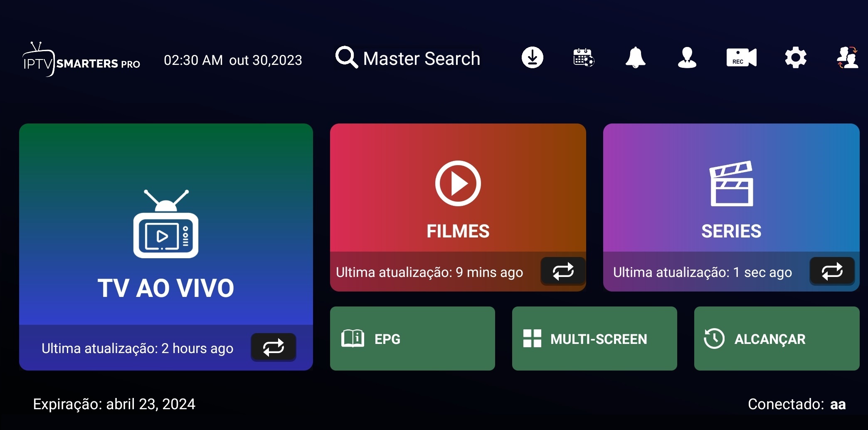Open the sports calendar guide icon
Viewport: 868px width, 430px height.
pyautogui.click(x=584, y=57)
